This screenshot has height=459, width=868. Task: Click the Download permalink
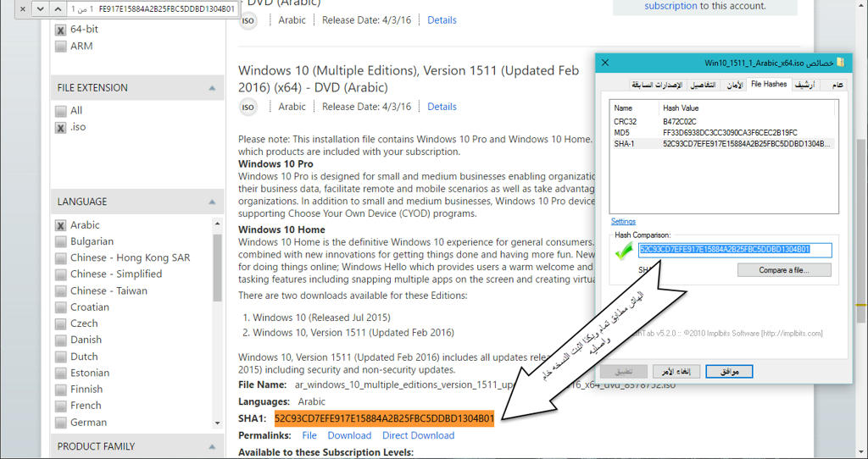click(x=349, y=436)
